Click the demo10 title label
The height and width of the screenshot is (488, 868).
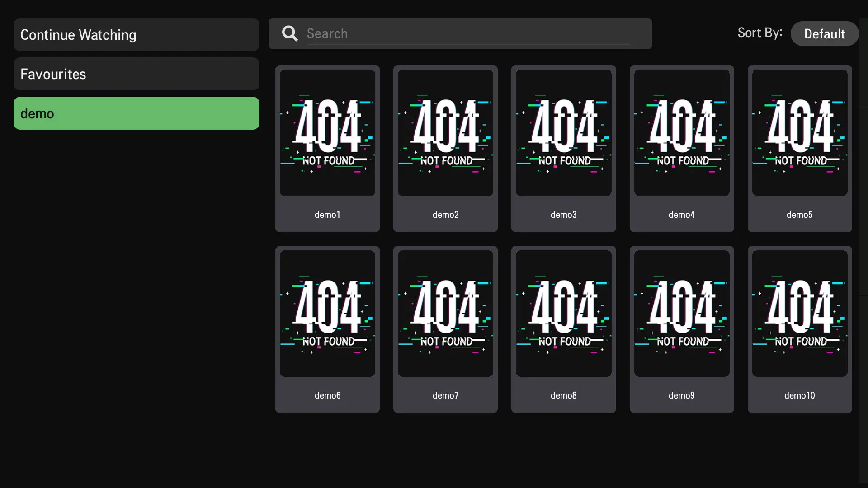pos(799,395)
